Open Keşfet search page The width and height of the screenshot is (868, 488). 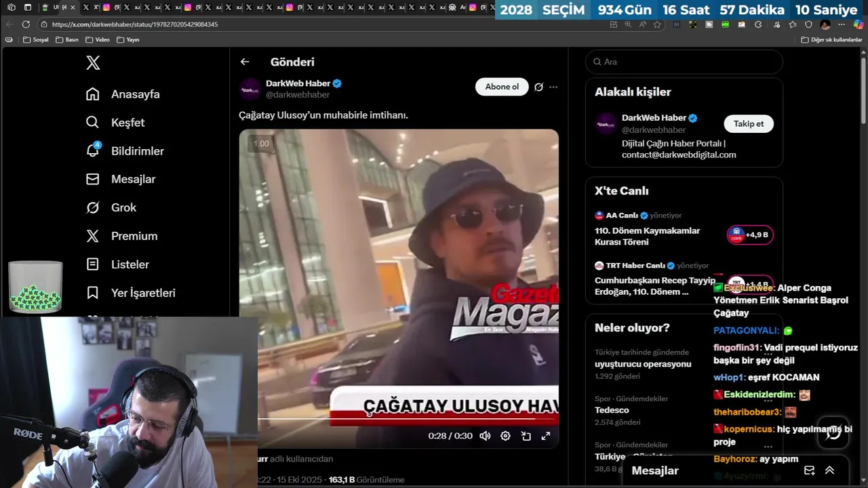115,123
